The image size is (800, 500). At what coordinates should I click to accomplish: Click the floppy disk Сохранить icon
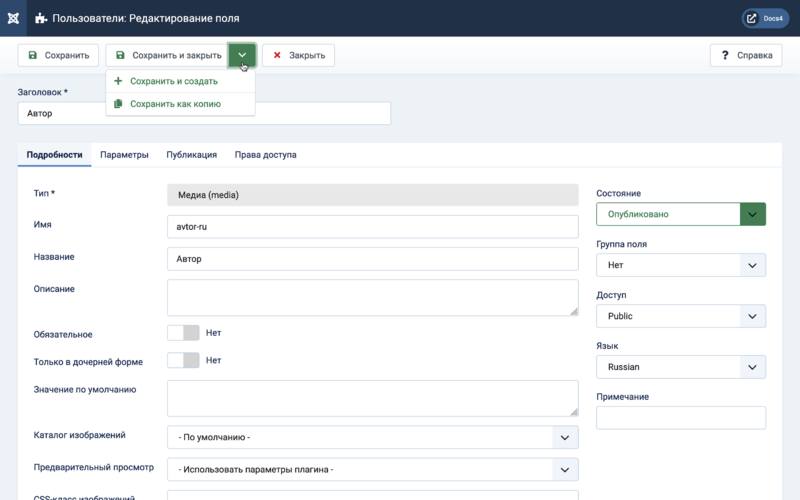(33, 55)
